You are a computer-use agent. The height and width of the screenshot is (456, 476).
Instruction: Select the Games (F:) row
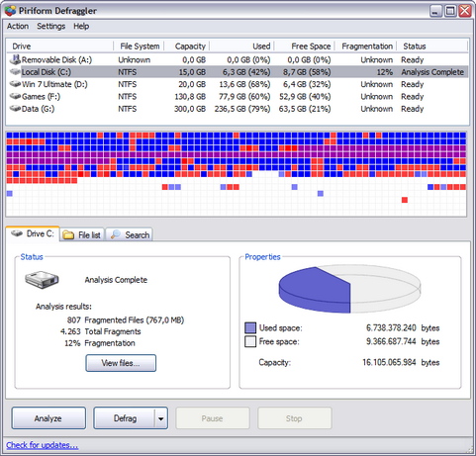click(238, 96)
